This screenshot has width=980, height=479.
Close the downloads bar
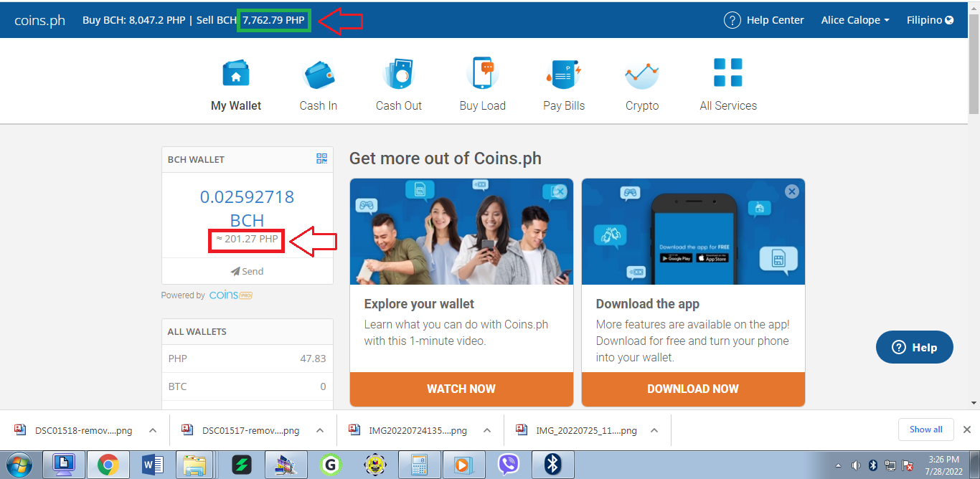pos(966,430)
